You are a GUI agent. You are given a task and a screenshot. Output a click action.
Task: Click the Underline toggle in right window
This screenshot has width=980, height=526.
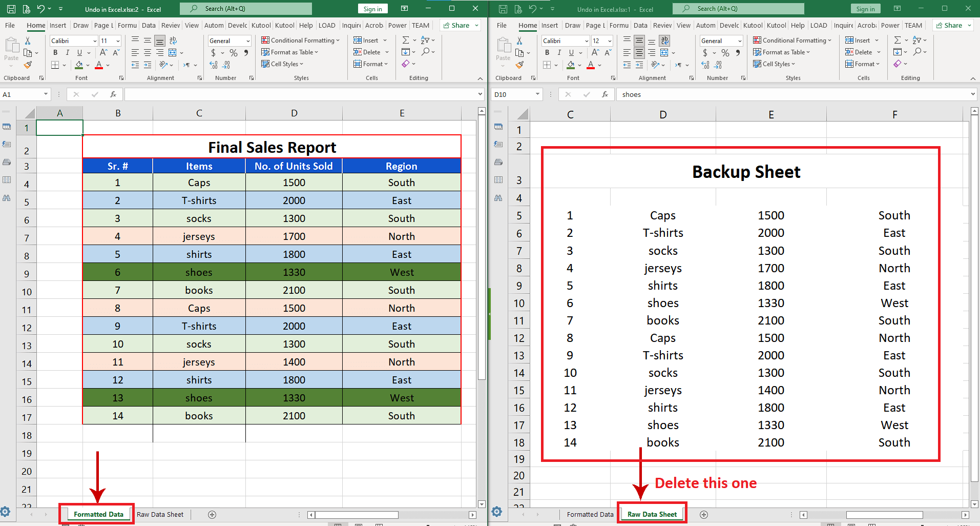point(572,52)
